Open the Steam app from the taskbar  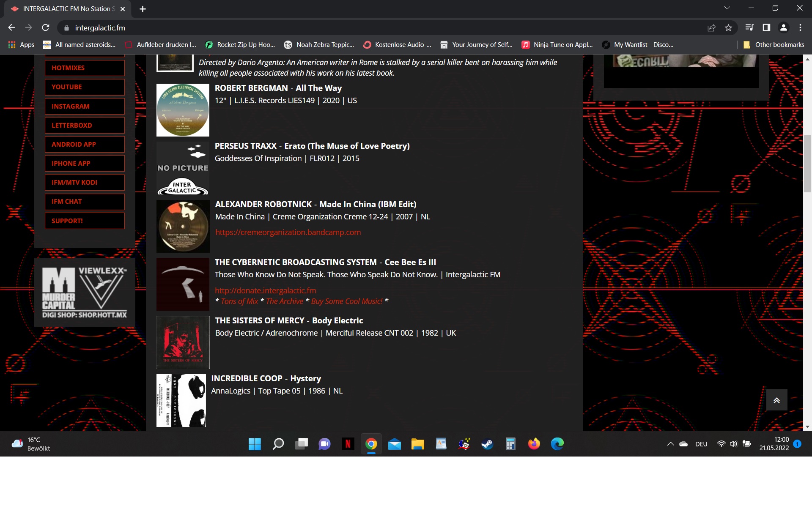487,444
